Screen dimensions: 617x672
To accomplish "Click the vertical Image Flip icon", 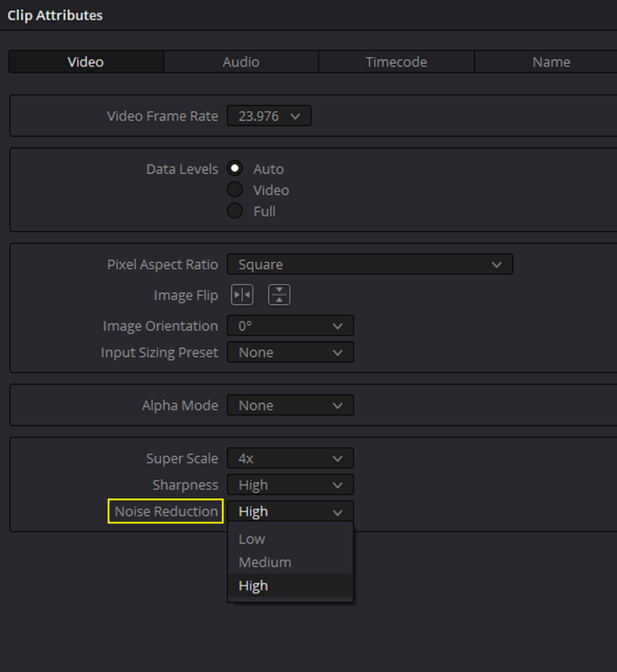I will pyautogui.click(x=279, y=296).
